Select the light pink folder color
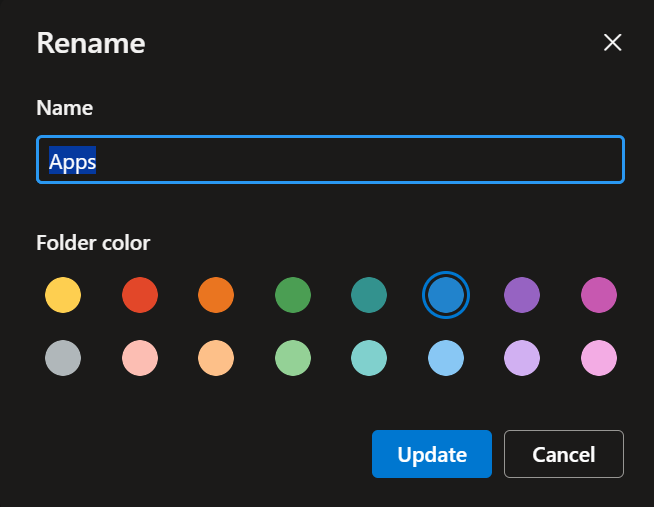This screenshot has width=654, height=507. pos(599,357)
